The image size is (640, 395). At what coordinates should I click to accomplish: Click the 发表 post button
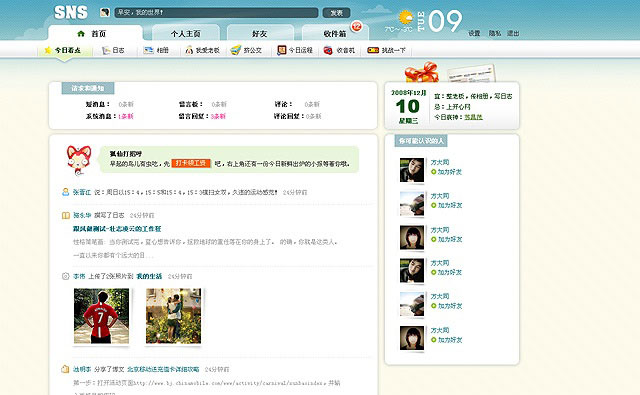(336, 13)
